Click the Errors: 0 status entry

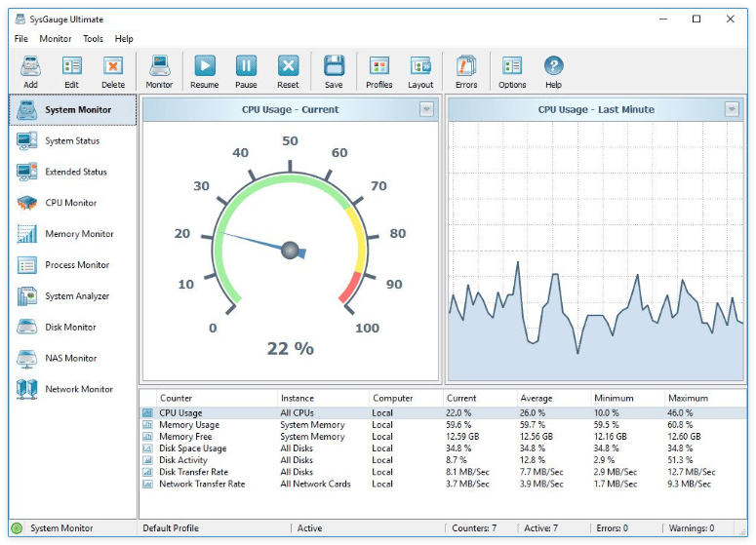coord(612,528)
